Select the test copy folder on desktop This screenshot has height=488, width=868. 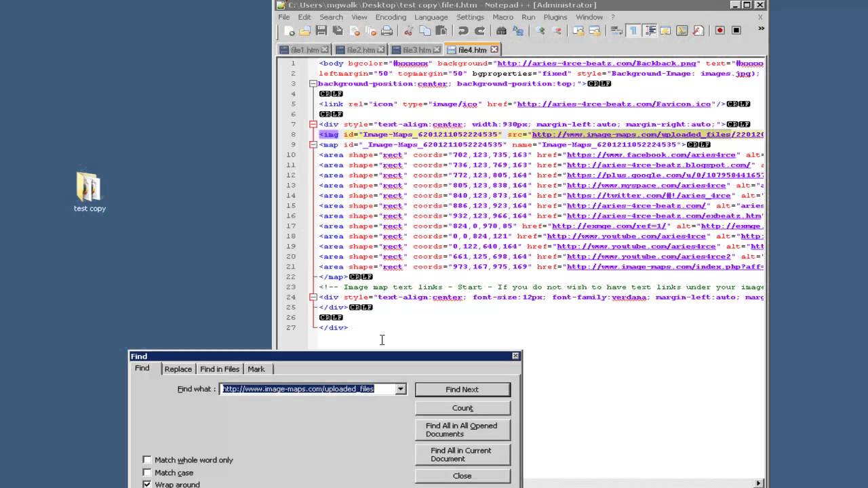coord(90,192)
